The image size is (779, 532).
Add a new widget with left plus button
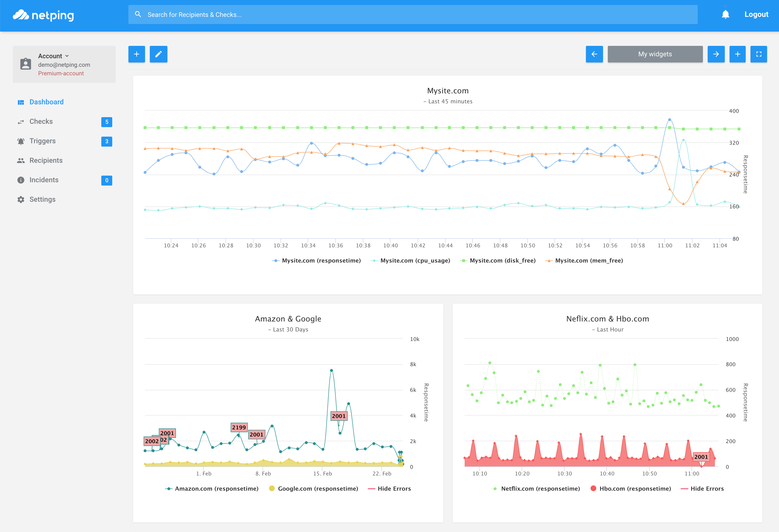point(136,54)
